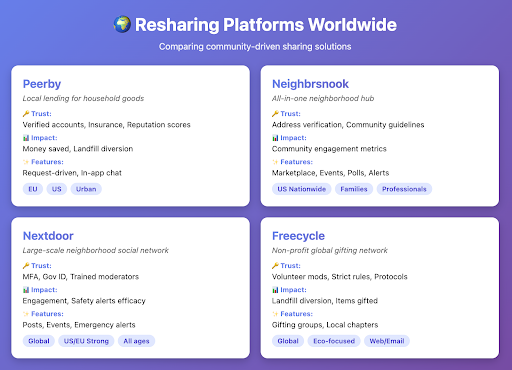The image size is (512, 370).
Task: Select the All ages tag on Nextdoor
Action: coord(136,341)
